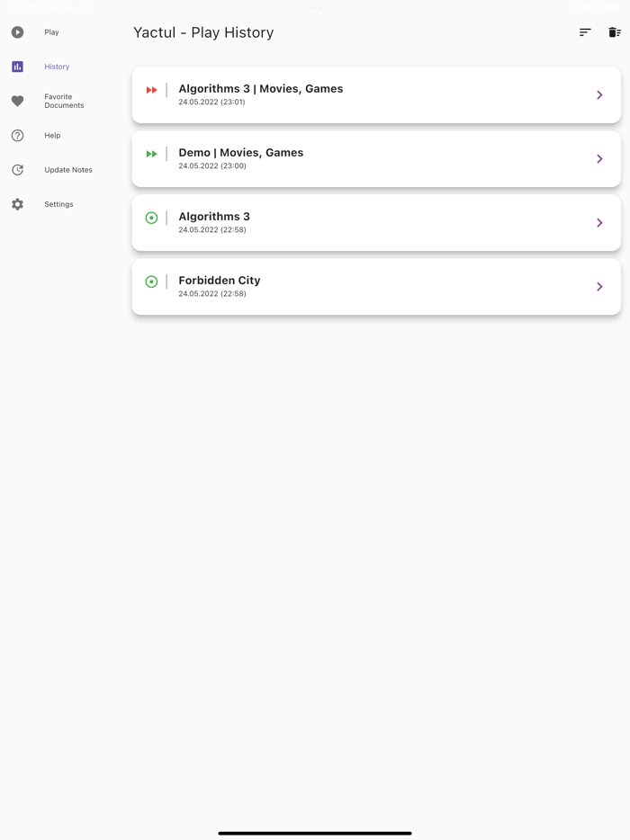630x840 pixels.
Task: Go to Favorite Documents menu item
Action: click(x=64, y=101)
